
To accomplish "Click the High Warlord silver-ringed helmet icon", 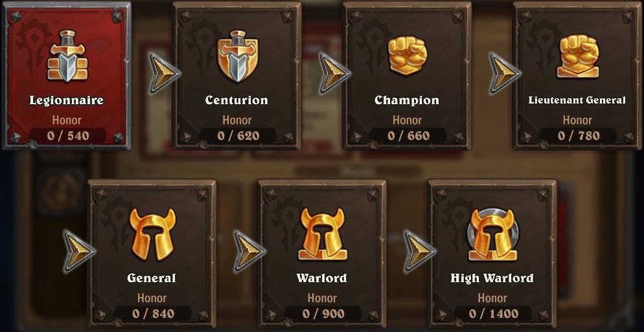I will [x=493, y=234].
